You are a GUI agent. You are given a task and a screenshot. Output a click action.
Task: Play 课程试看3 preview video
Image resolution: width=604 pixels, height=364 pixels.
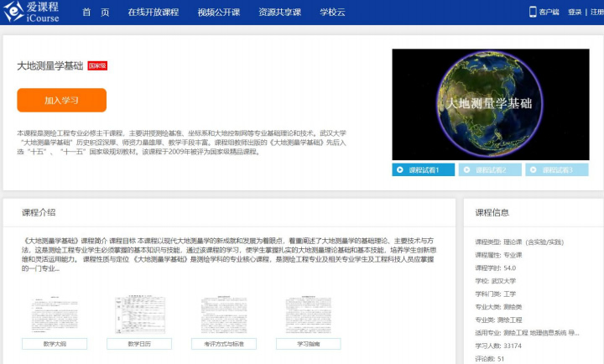click(x=557, y=170)
